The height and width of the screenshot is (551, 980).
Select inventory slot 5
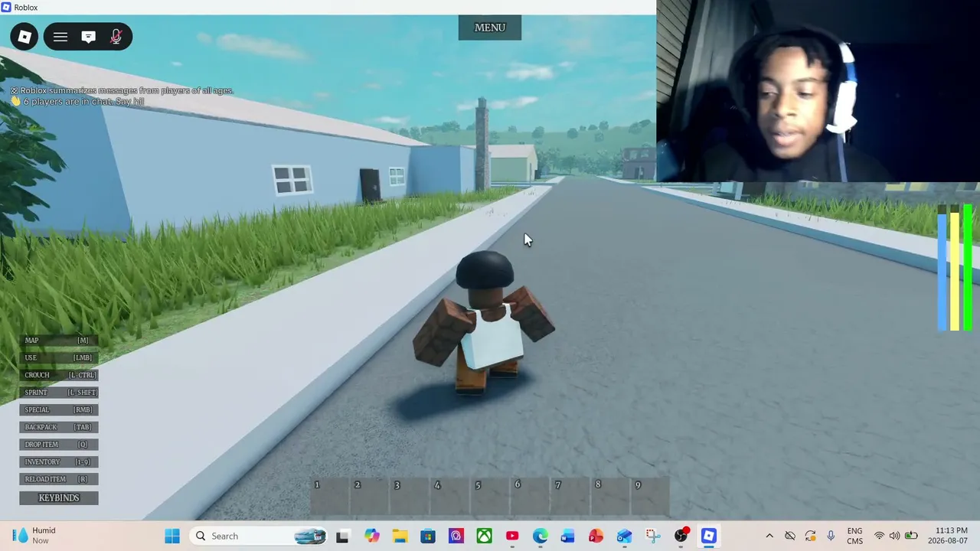[x=491, y=496]
